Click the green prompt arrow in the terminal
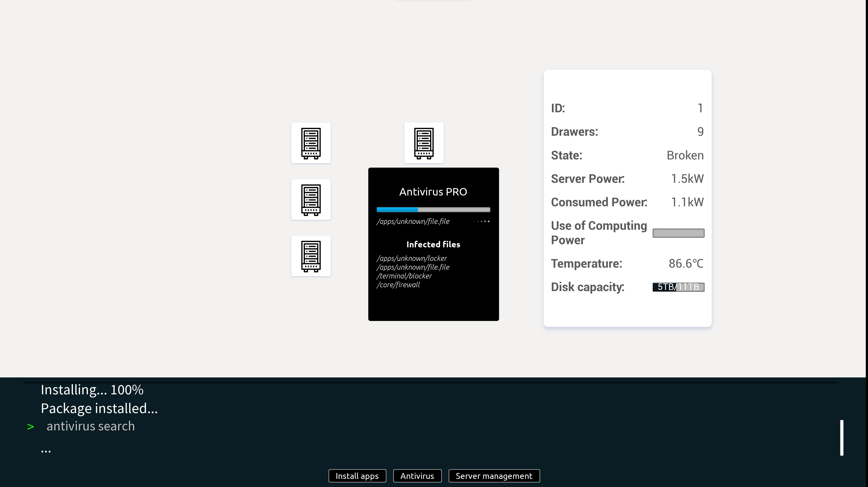 pyautogui.click(x=31, y=426)
